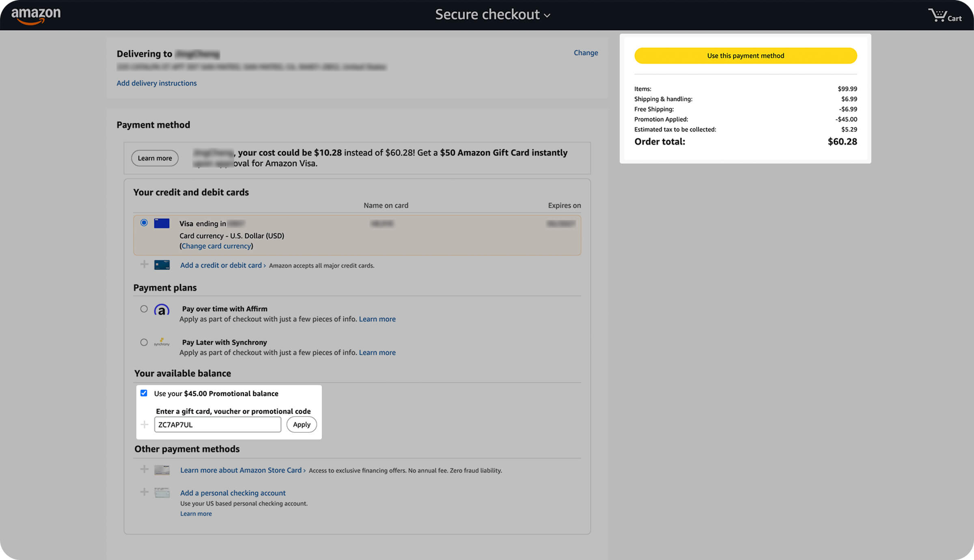Viewport: 974px width, 560px height.
Task: Click Use this payment method button
Action: (746, 56)
